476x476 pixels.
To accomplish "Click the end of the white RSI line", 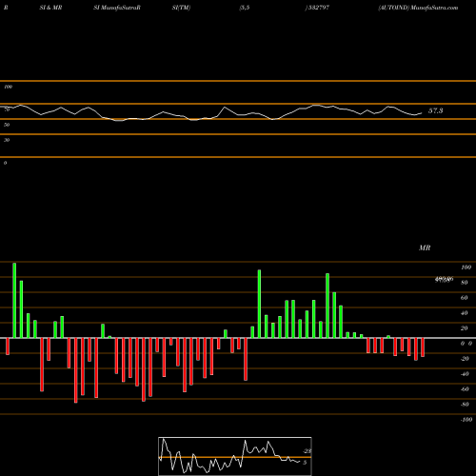I will point(422,113).
